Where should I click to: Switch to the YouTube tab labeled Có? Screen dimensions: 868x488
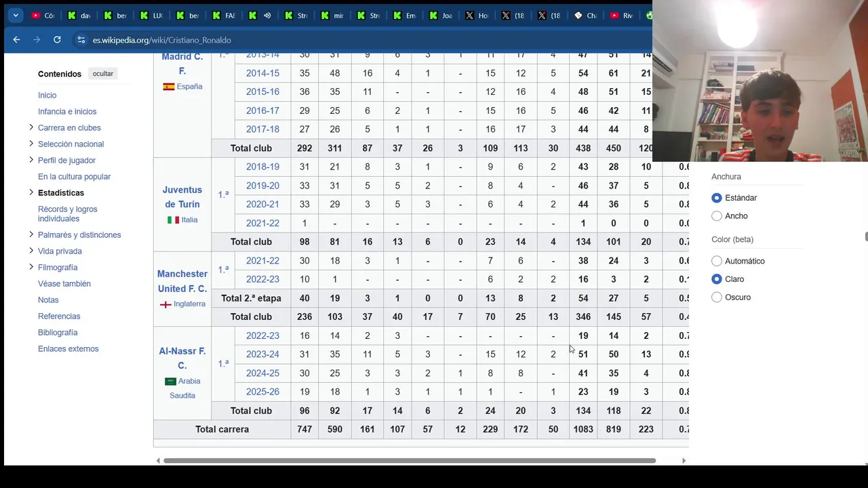(43, 16)
